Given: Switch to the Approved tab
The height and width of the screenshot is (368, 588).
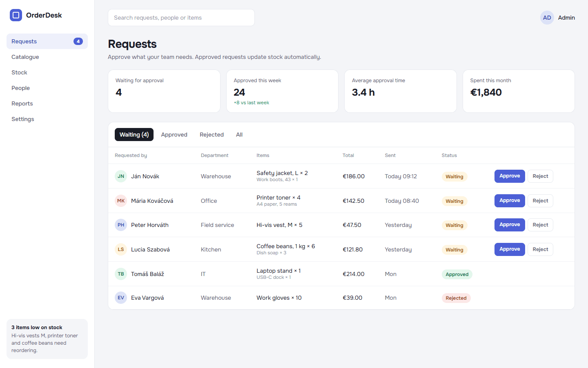Looking at the screenshot, I should pyautogui.click(x=174, y=135).
